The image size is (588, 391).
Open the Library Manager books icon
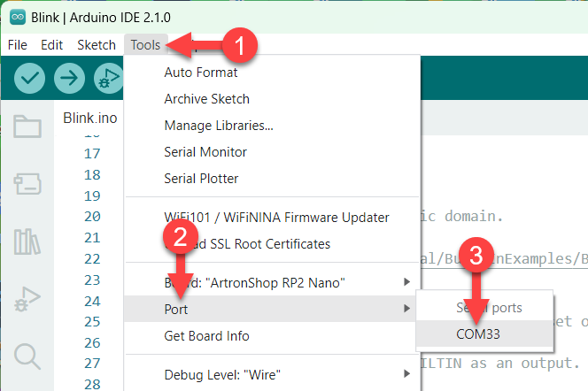click(x=27, y=241)
